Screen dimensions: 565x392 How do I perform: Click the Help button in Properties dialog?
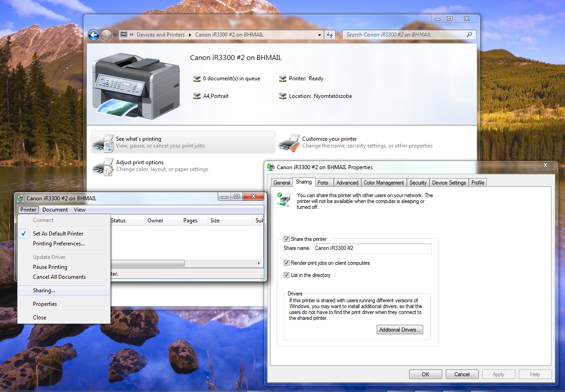tap(535, 374)
